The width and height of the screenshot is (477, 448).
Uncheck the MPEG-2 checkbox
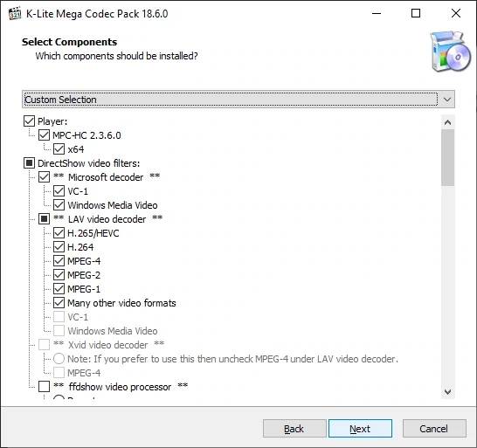[59, 275]
